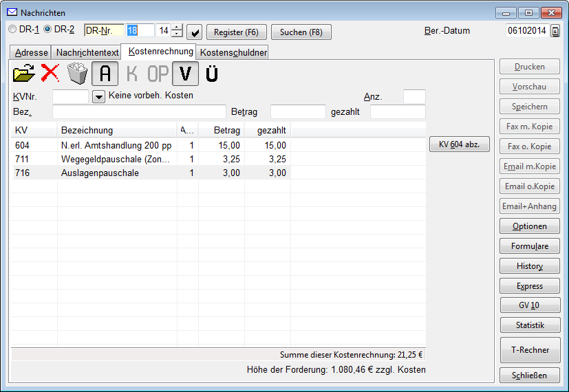Click the Ü toolbar icon
Viewport: 569px width, 392px height.
point(212,74)
